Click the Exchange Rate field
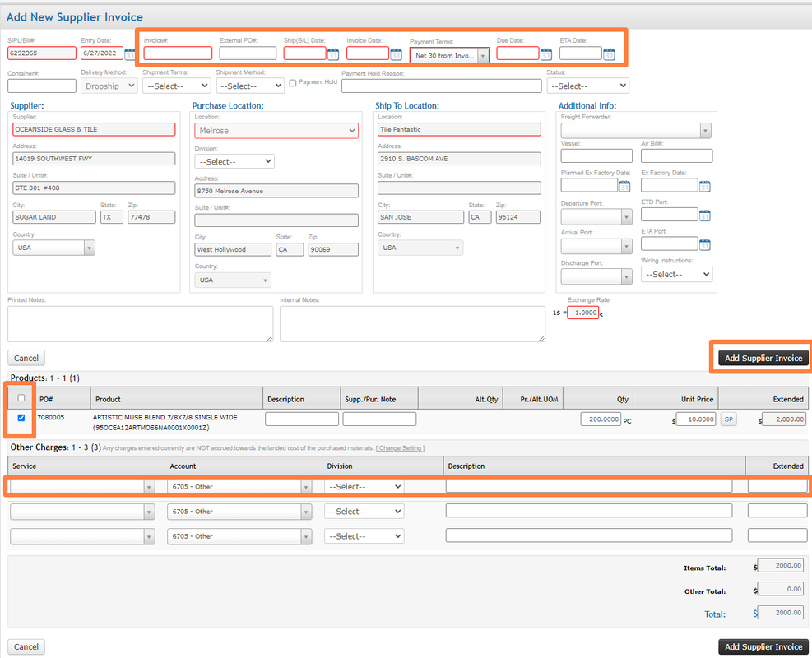This screenshot has height=658, width=812. pyautogui.click(x=583, y=313)
